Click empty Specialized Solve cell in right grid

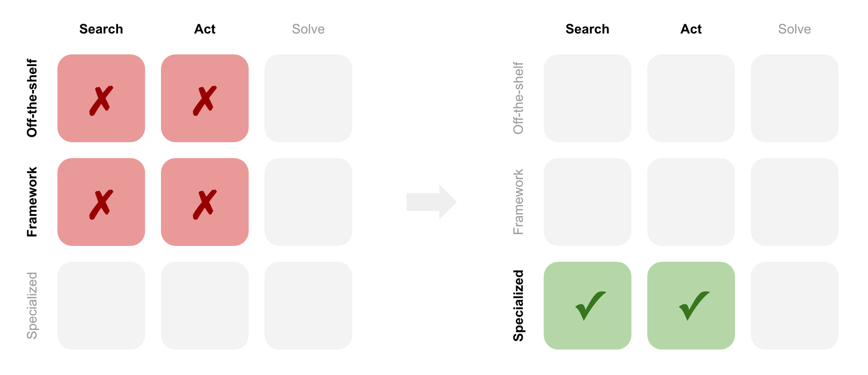(x=794, y=305)
